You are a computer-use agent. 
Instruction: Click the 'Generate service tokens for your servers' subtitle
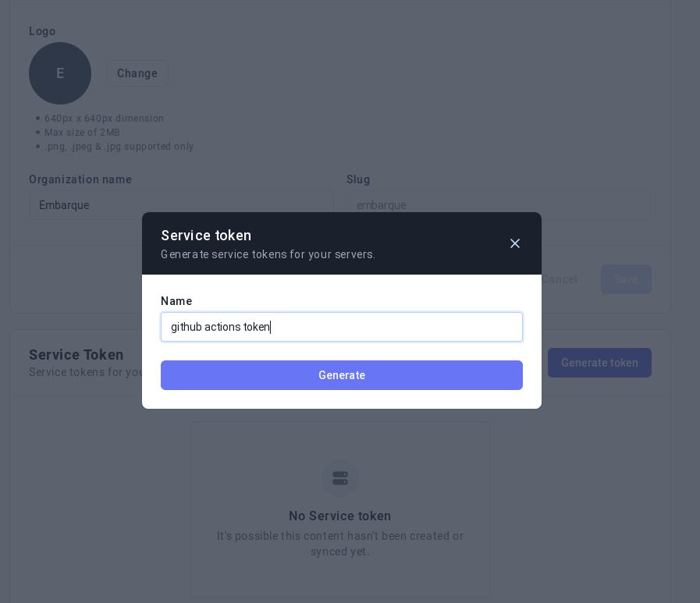(268, 254)
